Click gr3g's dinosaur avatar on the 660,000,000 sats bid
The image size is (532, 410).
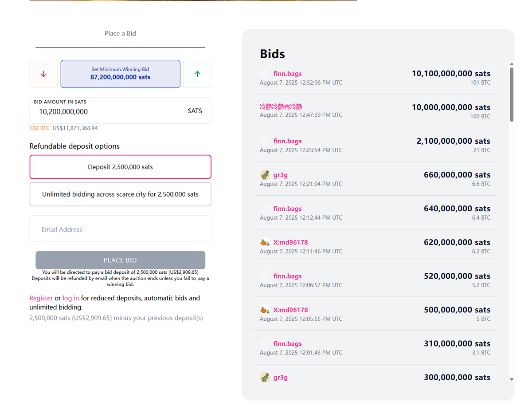click(265, 175)
